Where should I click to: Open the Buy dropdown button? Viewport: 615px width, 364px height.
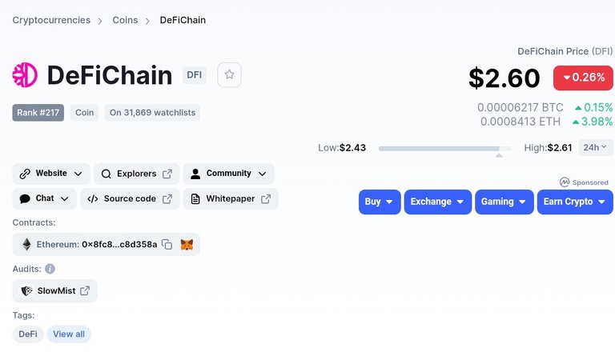point(380,202)
